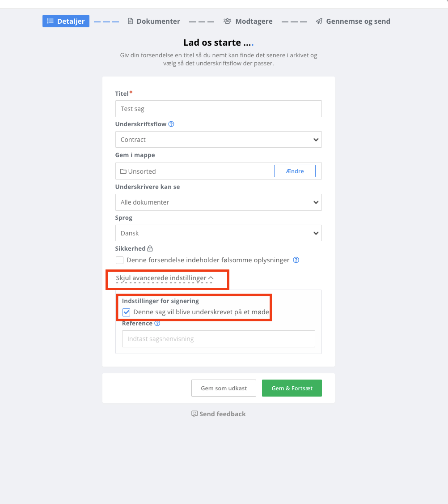Collapse Skjul avancerede indstillinger
Image resolution: width=448 pixels, height=504 pixels.
coord(165,278)
